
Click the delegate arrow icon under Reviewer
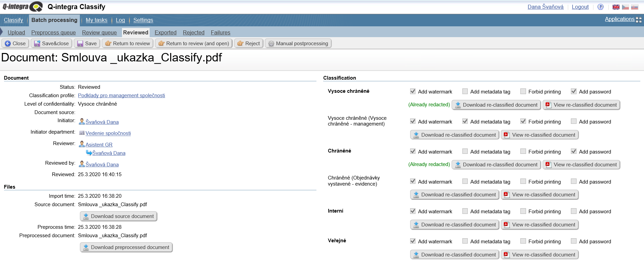[89, 153]
